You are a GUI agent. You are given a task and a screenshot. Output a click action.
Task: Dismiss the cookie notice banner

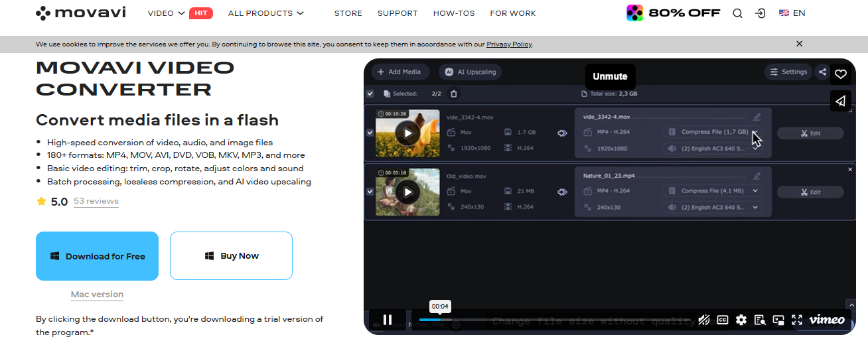click(799, 44)
